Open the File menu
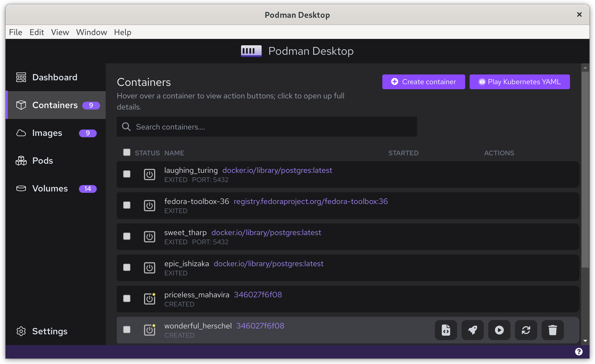This screenshot has height=364, width=595. click(x=16, y=32)
